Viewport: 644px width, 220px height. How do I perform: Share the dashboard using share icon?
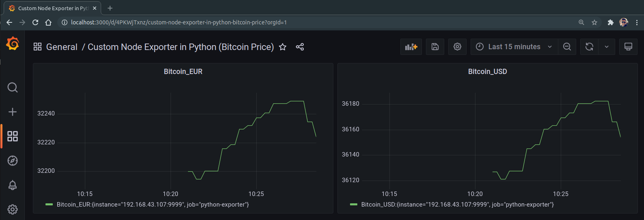click(300, 47)
